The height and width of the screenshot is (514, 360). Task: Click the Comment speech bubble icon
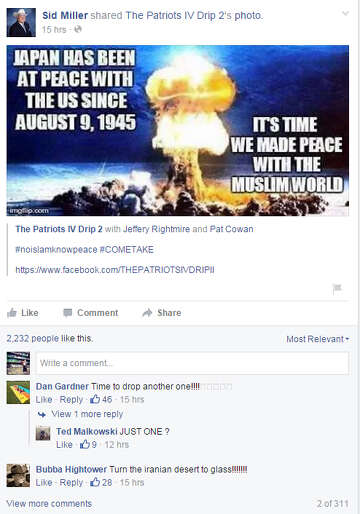click(68, 313)
